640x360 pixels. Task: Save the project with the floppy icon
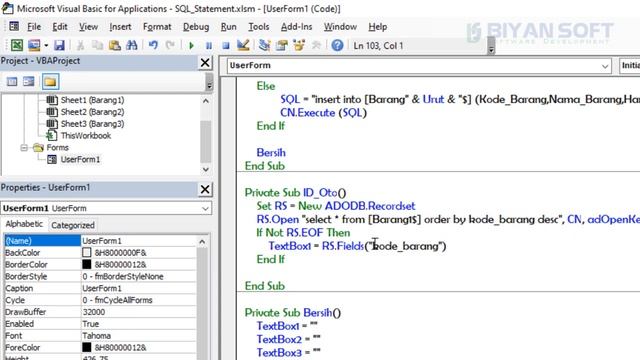[x=59, y=45]
